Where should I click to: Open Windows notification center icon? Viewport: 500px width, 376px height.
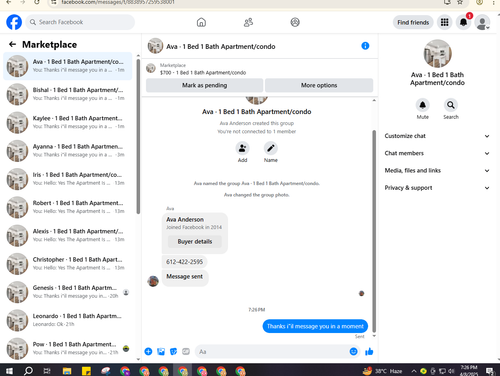pos(489,371)
